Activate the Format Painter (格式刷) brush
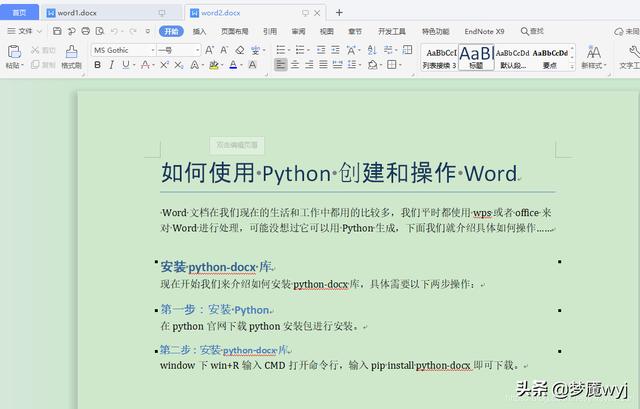640x409 pixels. pyautogui.click(x=71, y=56)
